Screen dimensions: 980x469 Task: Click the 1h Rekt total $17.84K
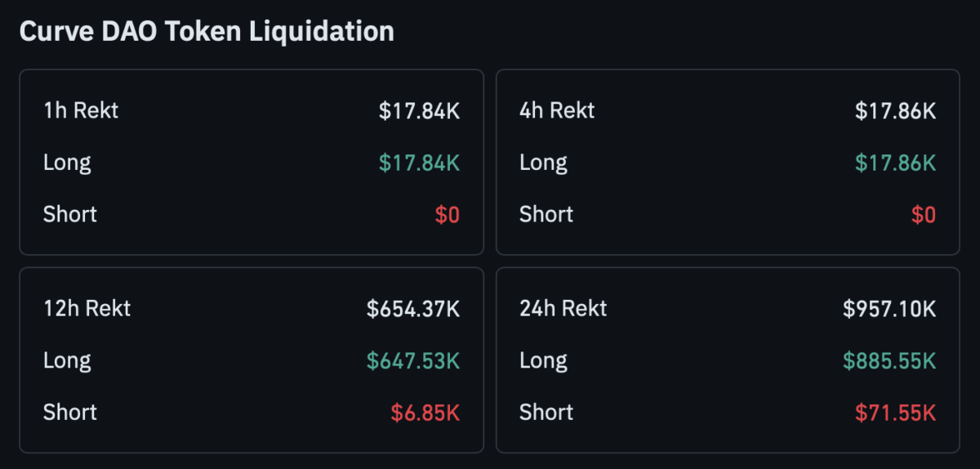(x=419, y=111)
